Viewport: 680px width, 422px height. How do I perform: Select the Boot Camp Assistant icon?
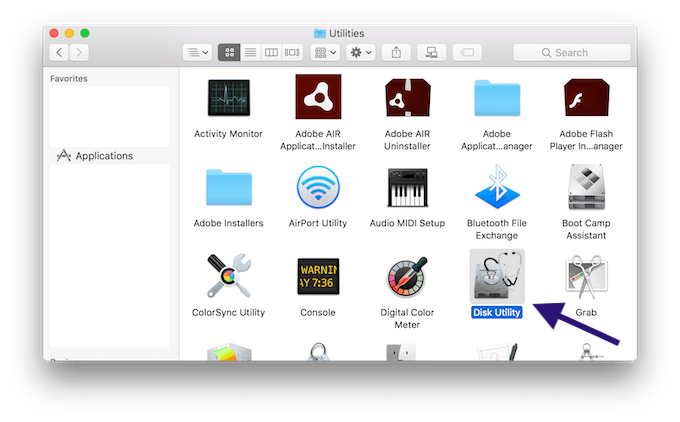click(x=586, y=187)
